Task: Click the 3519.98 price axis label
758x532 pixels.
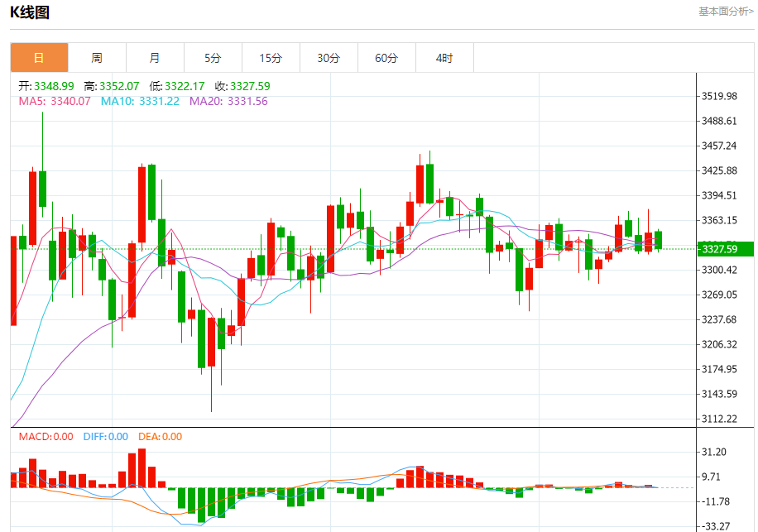Action: pyautogui.click(x=719, y=96)
